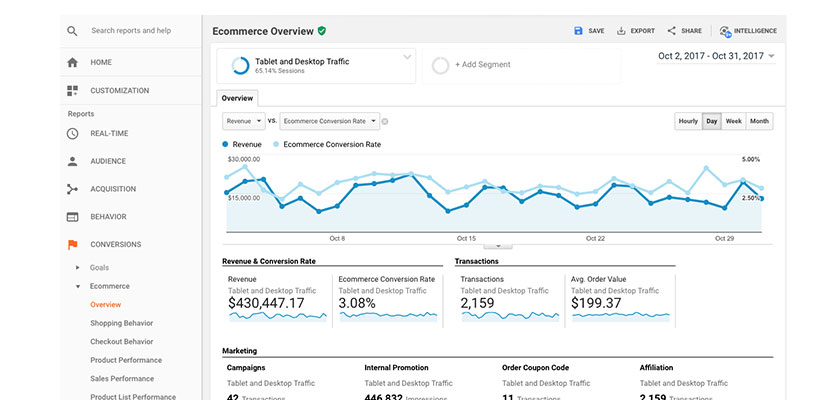Switch chart granularity to Hourly
Image resolution: width=840 pixels, height=400 pixels.
pos(688,121)
